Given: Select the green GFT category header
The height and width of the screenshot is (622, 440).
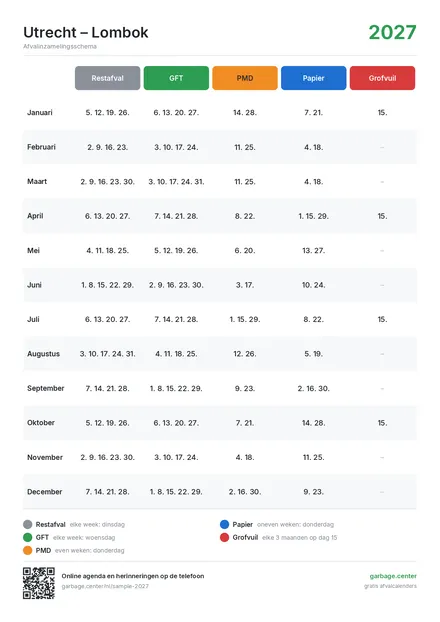Looking at the screenshot, I should pos(176,78).
